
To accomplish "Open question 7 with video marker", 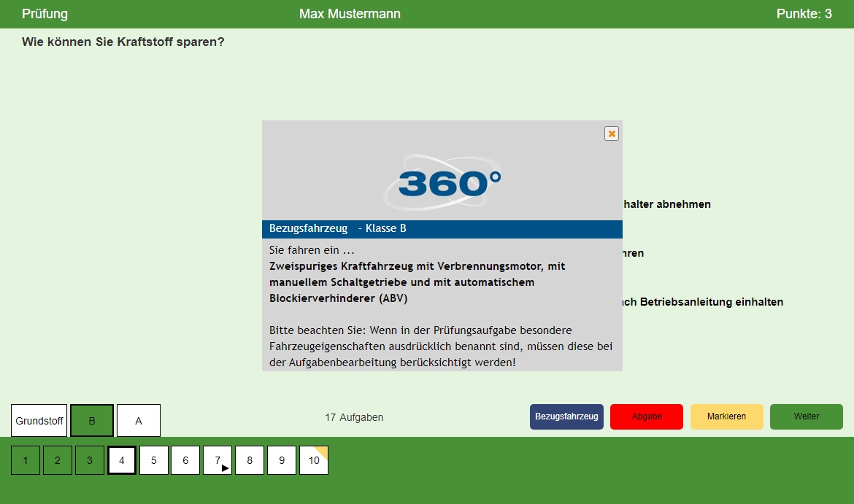I will point(218,460).
